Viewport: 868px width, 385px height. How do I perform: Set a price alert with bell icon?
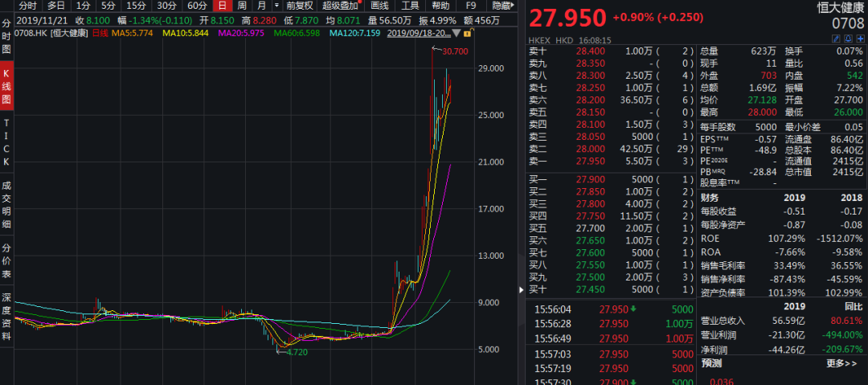(848, 39)
